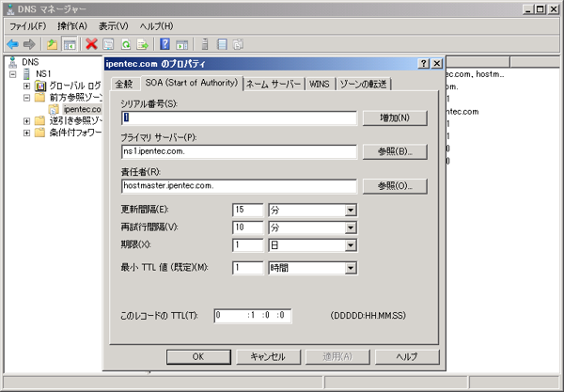This screenshot has width=564, height=392.
Task: Focus the プライマリ サーバー input field
Action: pos(239,151)
